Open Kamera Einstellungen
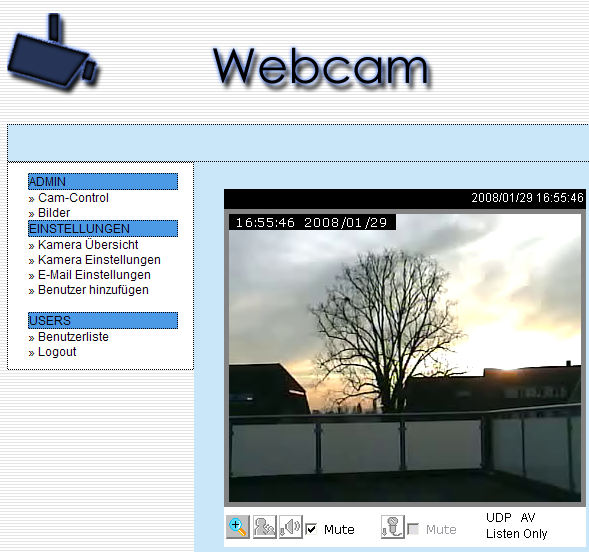The height and width of the screenshot is (552, 589). [99, 260]
